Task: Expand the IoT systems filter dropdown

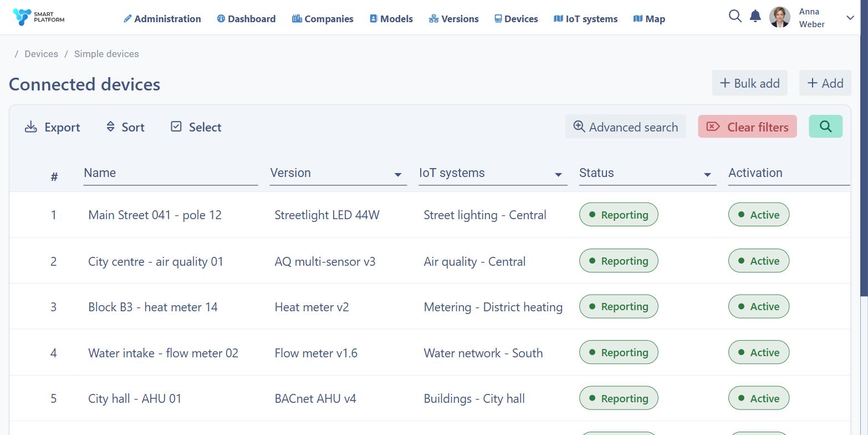Action: tap(558, 175)
